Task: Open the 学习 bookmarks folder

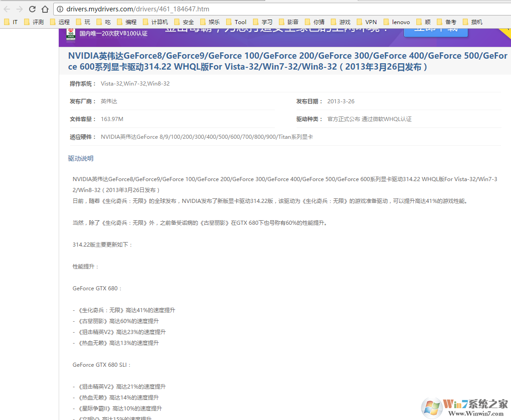Action: pyautogui.click(x=263, y=22)
